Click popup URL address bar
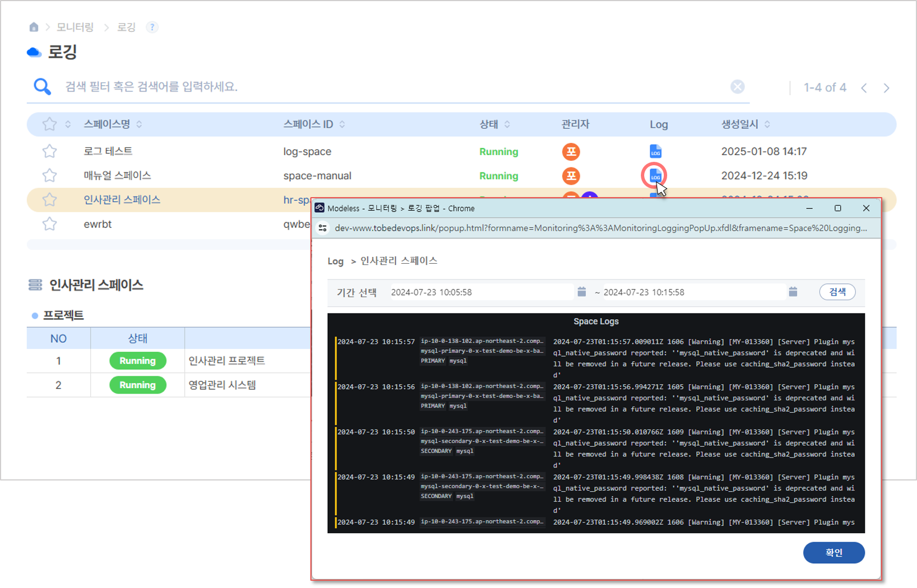Screen dimensions: 917x588 point(601,228)
